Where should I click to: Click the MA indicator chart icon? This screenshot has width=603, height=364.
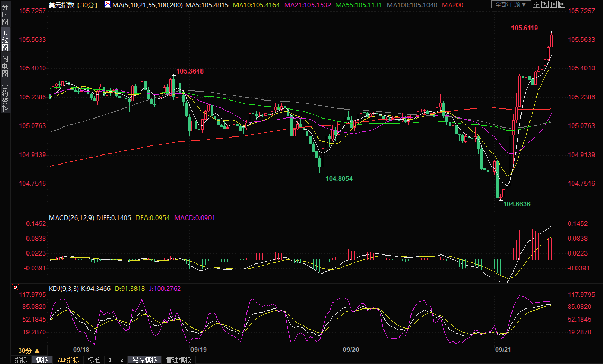pyautogui.click(x=107, y=5)
